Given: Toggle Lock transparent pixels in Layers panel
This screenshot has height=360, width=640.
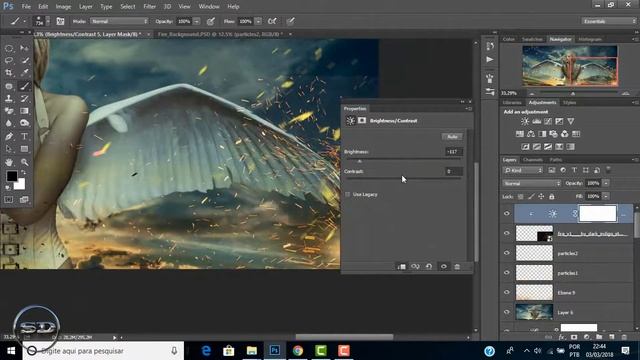Looking at the screenshot, I should tap(520, 196).
